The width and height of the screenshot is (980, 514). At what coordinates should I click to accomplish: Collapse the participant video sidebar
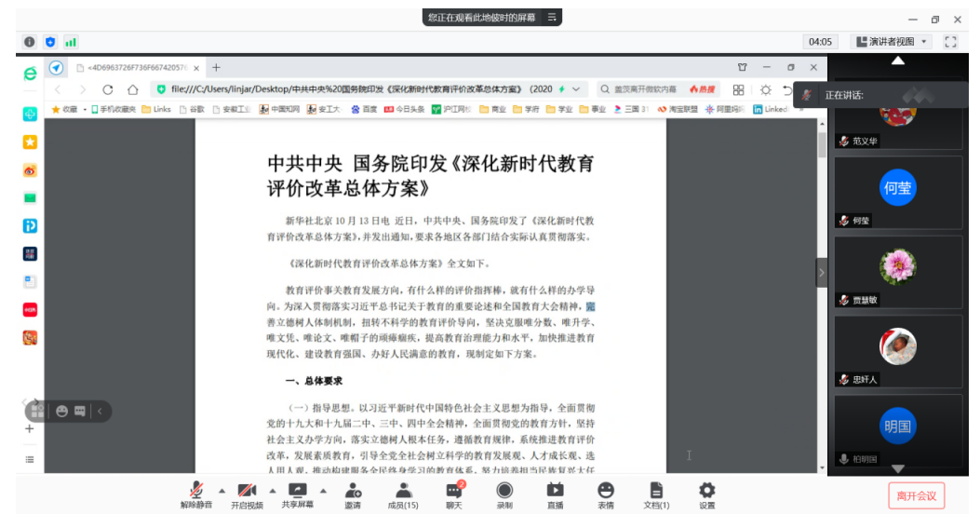821,273
